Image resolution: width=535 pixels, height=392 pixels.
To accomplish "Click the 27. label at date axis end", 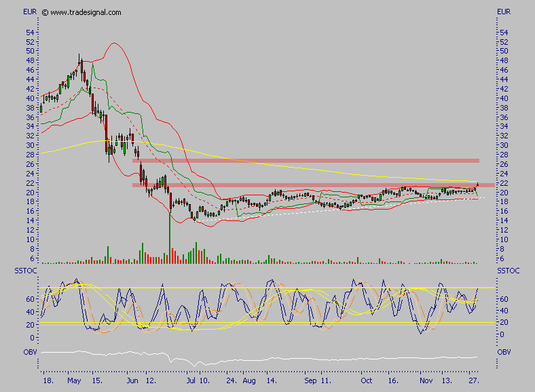I will point(473,381).
